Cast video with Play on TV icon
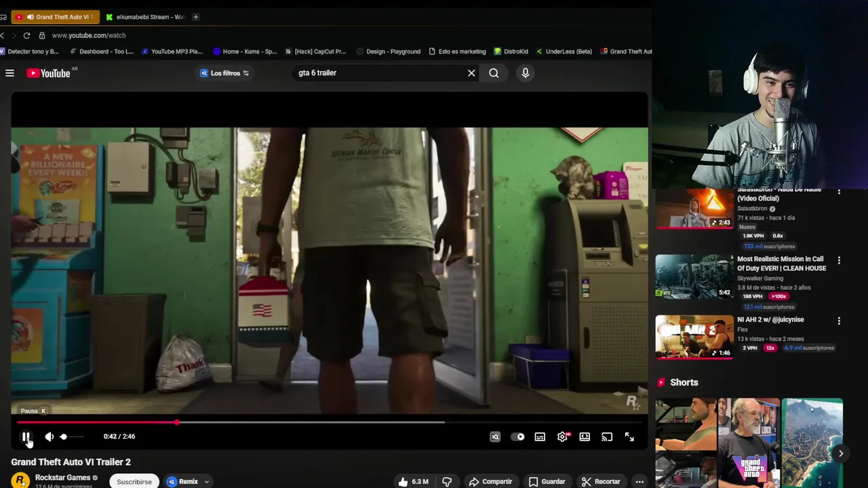Image resolution: width=868 pixels, height=488 pixels. point(607,437)
